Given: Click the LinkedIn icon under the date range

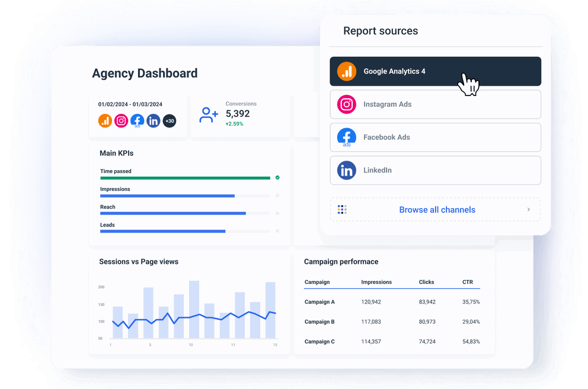Looking at the screenshot, I should pos(154,121).
